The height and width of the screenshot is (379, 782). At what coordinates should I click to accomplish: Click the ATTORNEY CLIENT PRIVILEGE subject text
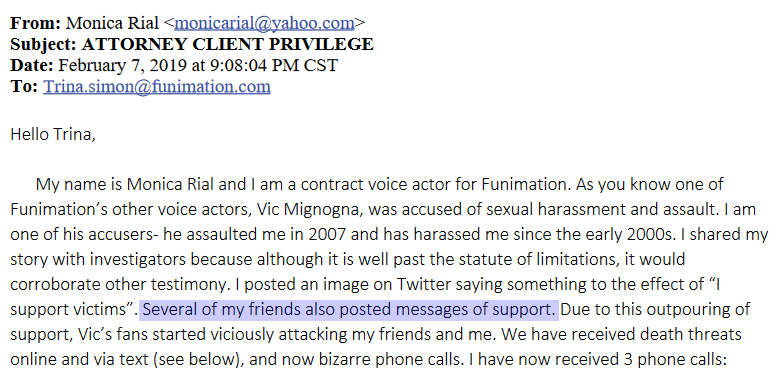coord(227,44)
